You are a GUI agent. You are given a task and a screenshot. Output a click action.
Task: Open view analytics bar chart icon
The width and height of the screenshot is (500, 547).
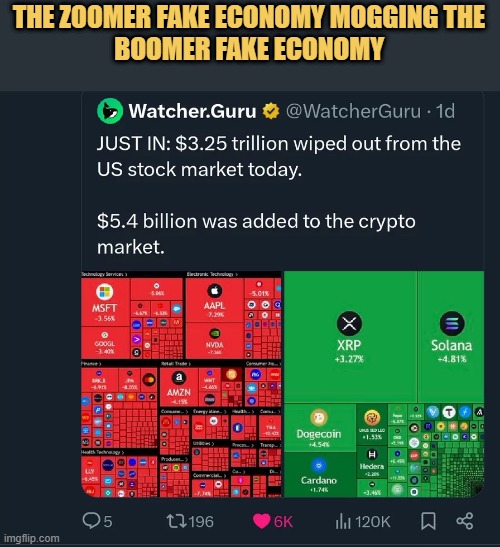(x=343, y=522)
